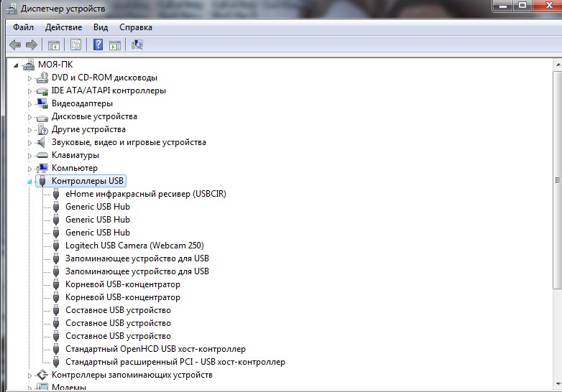Click the МОЯ-ПК computer icon

coord(29,65)
